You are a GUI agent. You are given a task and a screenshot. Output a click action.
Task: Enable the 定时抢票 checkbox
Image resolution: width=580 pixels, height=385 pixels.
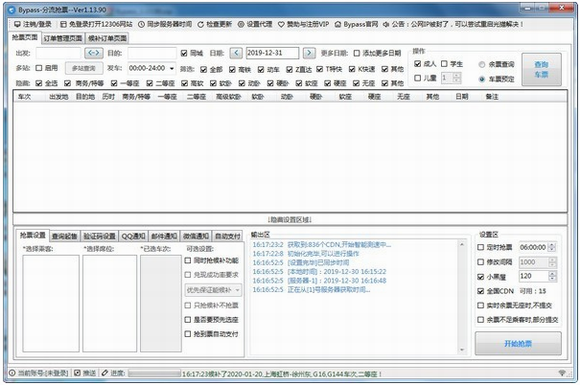click(x=480, y=247)
